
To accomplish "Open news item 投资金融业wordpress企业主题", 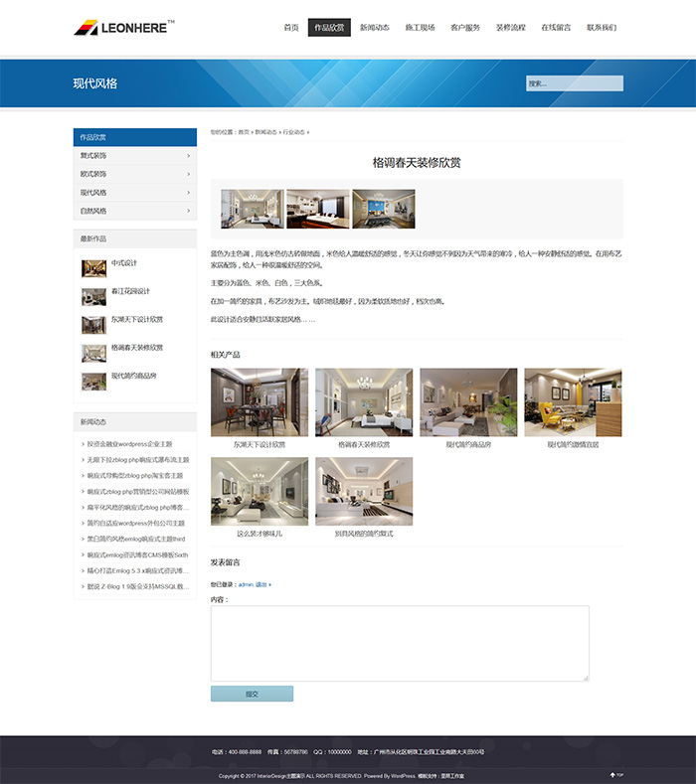I will point(129,444).
